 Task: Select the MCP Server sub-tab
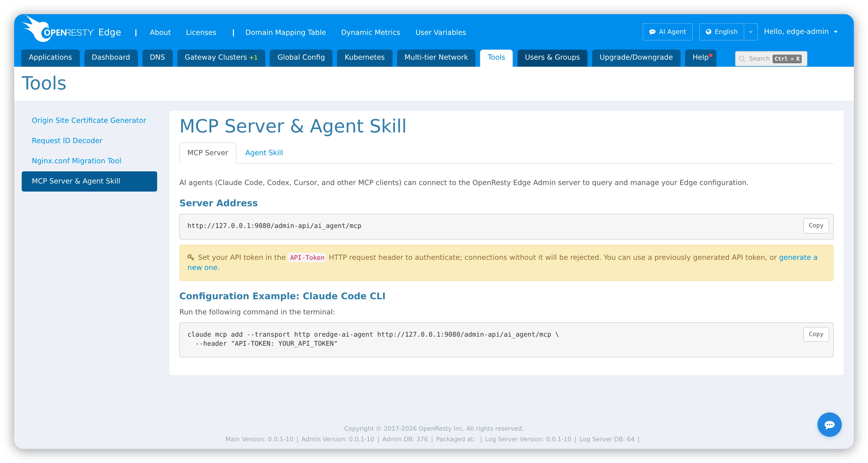point(208,153)
